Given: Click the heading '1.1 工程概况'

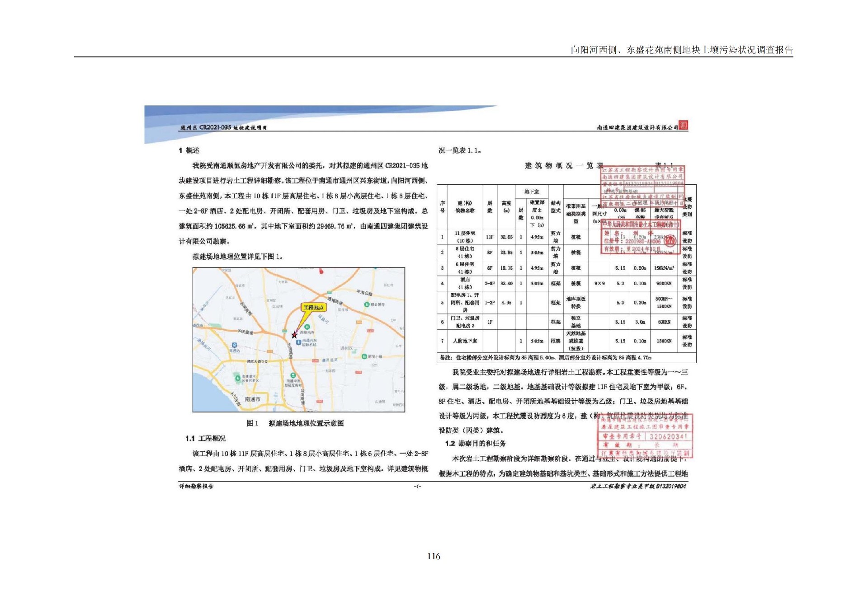Looking at the screenshot, I should [205, 439].
